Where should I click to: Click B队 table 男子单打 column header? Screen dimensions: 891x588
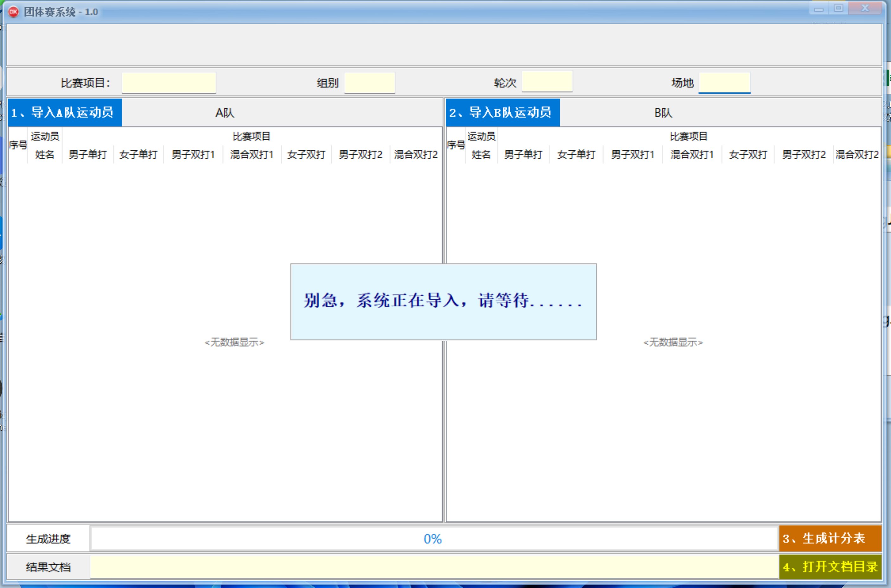point(523,155)
